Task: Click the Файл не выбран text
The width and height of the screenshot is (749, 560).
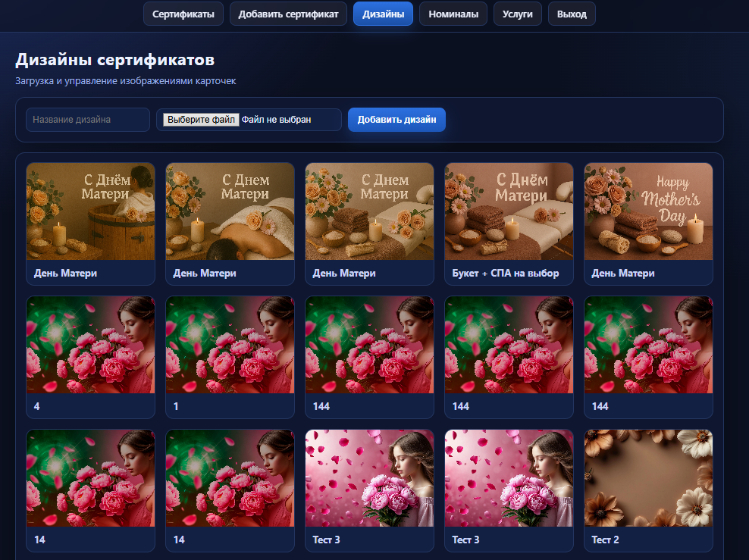Action: pos(276,120)
